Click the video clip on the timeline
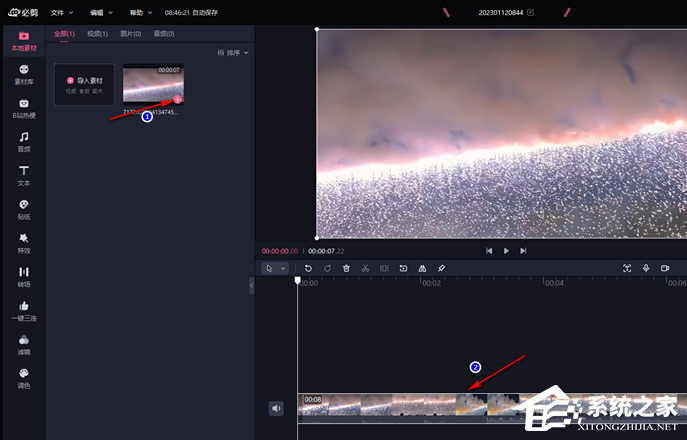 point(420,404)
